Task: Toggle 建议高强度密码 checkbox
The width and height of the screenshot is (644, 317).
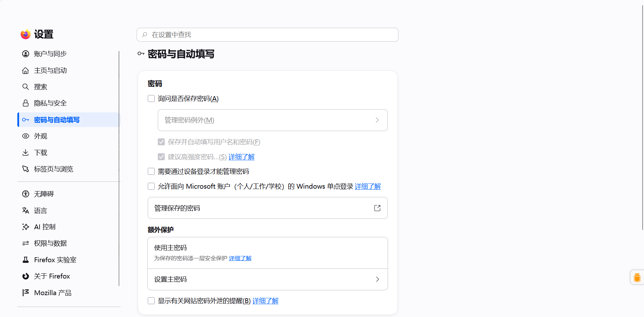Action: [161, 157]
